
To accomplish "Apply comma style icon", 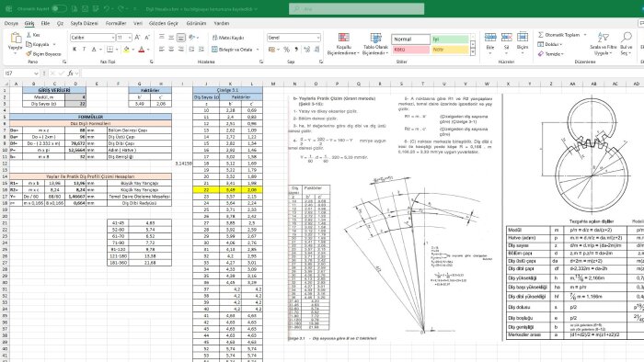I will pos(296,50).
